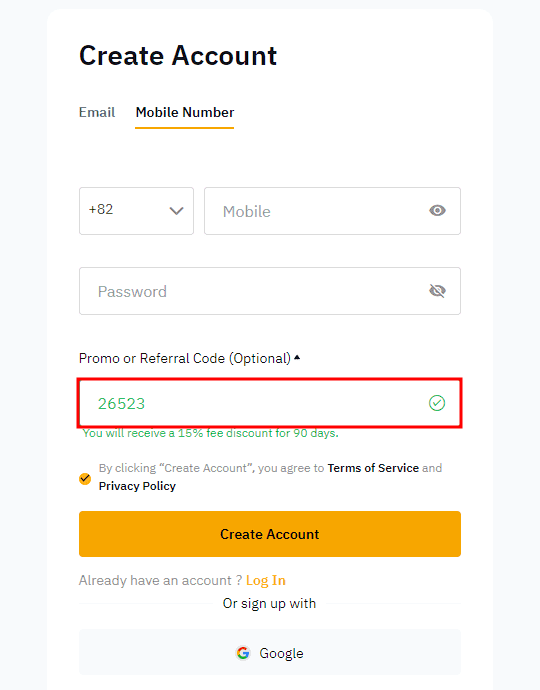Click inside the Password input field
Viewport: 540px width, 690px height.
(270, 291)
